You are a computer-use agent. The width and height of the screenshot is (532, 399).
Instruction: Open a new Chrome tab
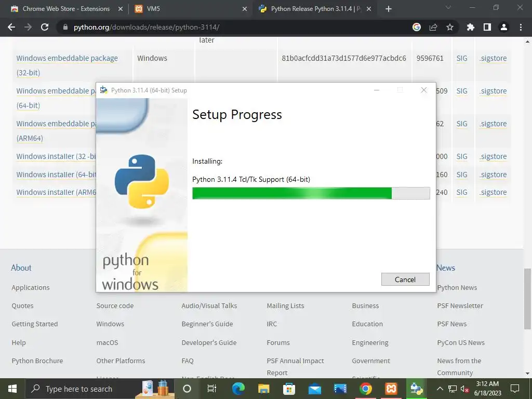click(x=389, y=9)
